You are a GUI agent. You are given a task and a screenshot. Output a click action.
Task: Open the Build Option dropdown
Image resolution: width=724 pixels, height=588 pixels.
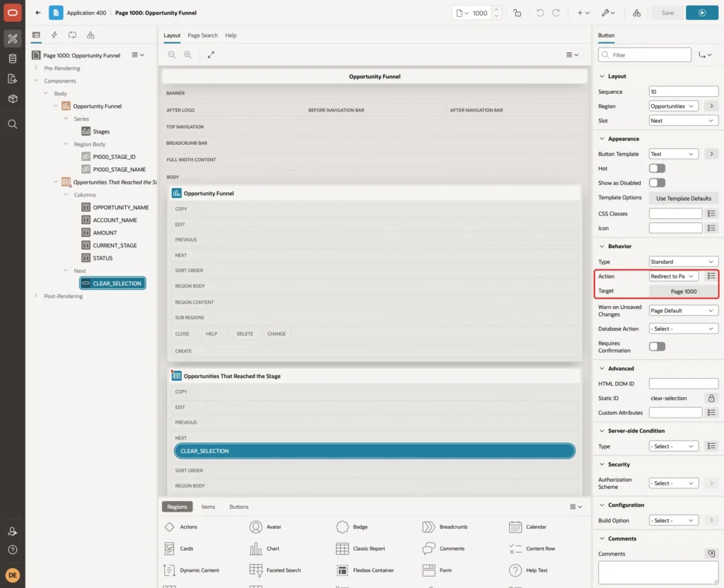tap(673, 520)
